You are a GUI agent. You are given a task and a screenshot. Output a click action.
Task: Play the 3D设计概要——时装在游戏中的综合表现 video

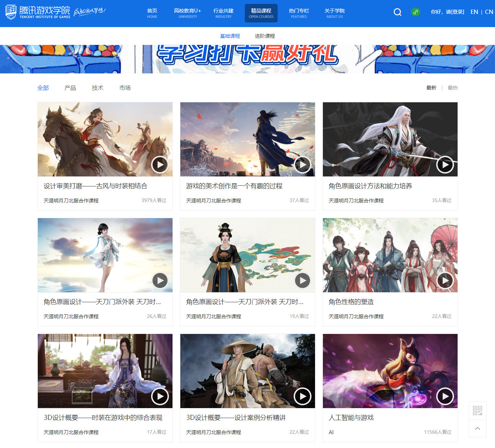pos(160,396)
